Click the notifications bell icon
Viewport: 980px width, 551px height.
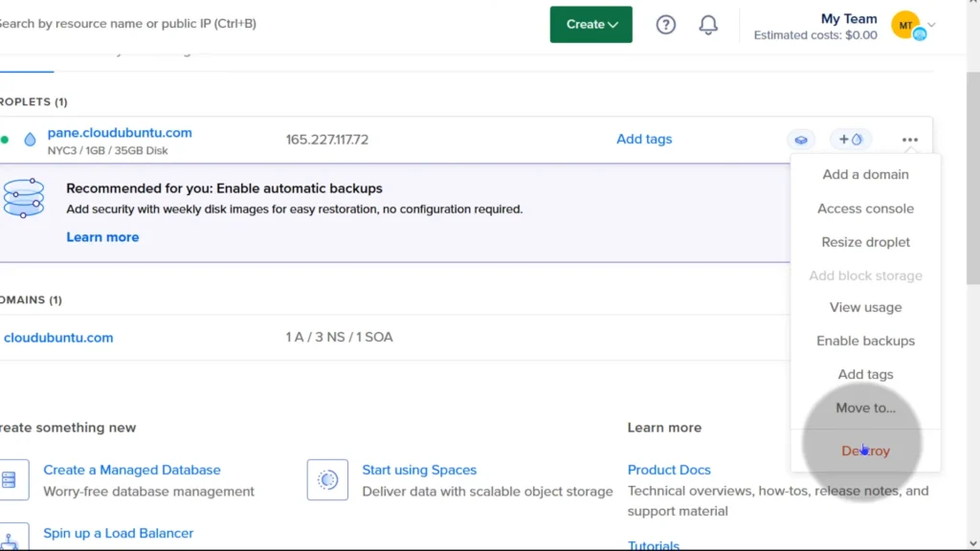708,25
